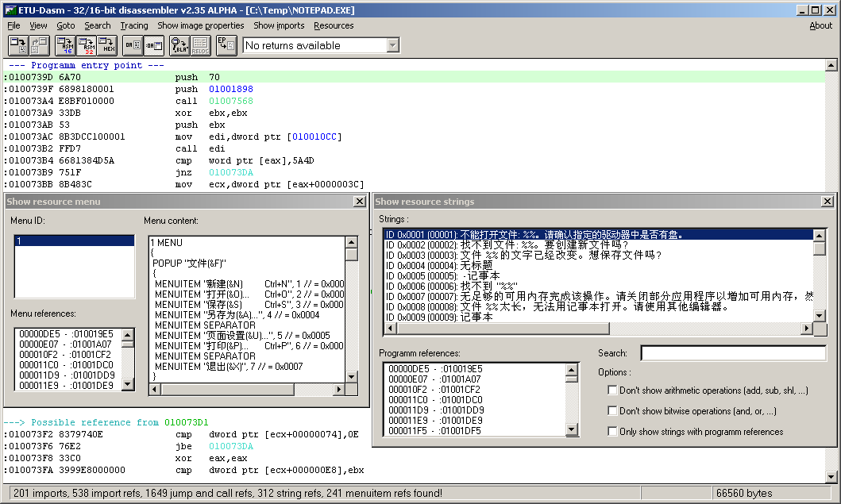
Task: Click the Search input field for strings
Action: [x=733, y=353]
